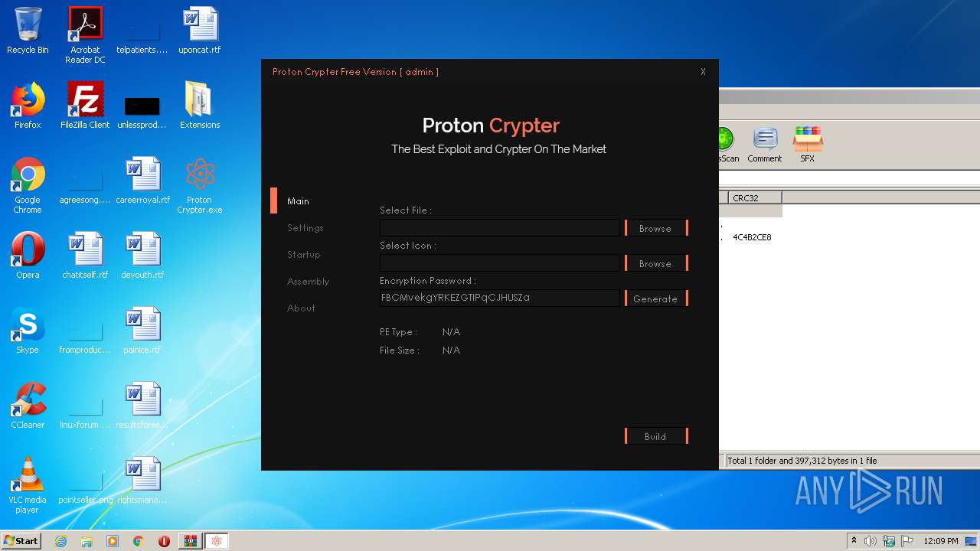Screen dimensions: 980x551
Task: Click the volume icon in system tray
Action: tap(871, 541)
